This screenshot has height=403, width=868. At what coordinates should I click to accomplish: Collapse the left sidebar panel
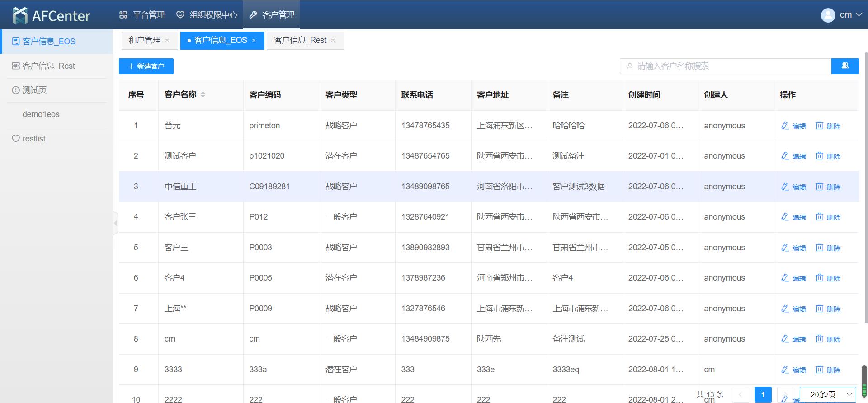(116, 223)
